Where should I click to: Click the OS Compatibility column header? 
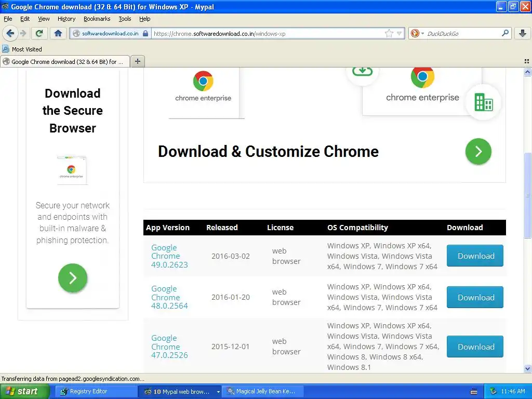(x=357, y=228)
